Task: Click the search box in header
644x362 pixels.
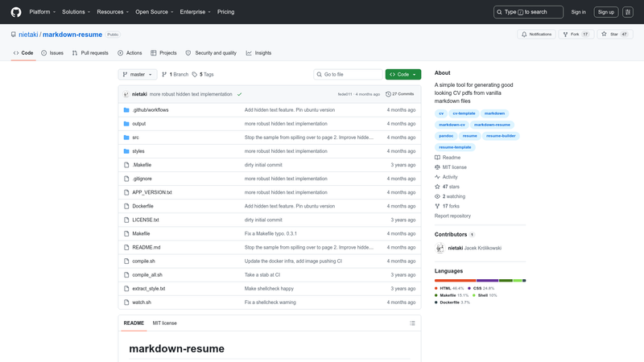Action: (x=528, y=12)
